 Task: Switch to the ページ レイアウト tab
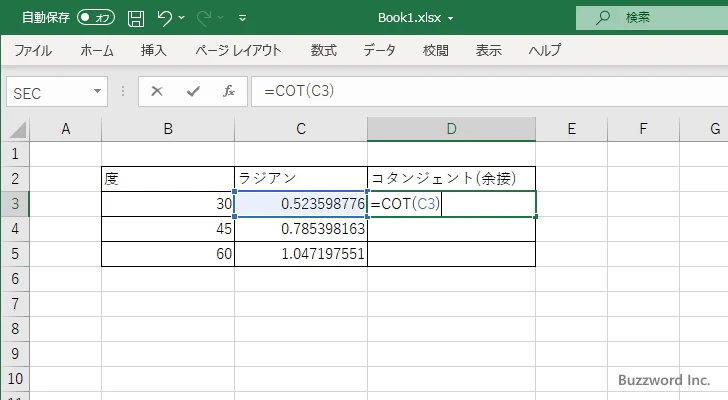[x=238, y=50]
